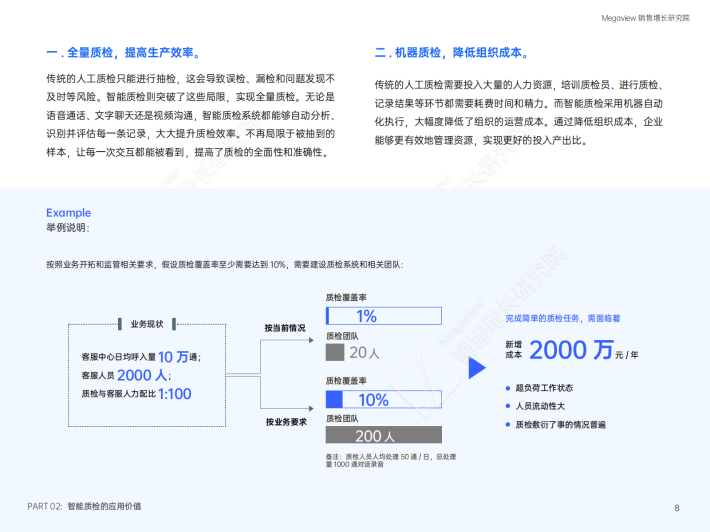Screen dimensions: 710x532
Task: Click the blue text 完成简单的质检任务，需面临着
Action: [562, 317]
